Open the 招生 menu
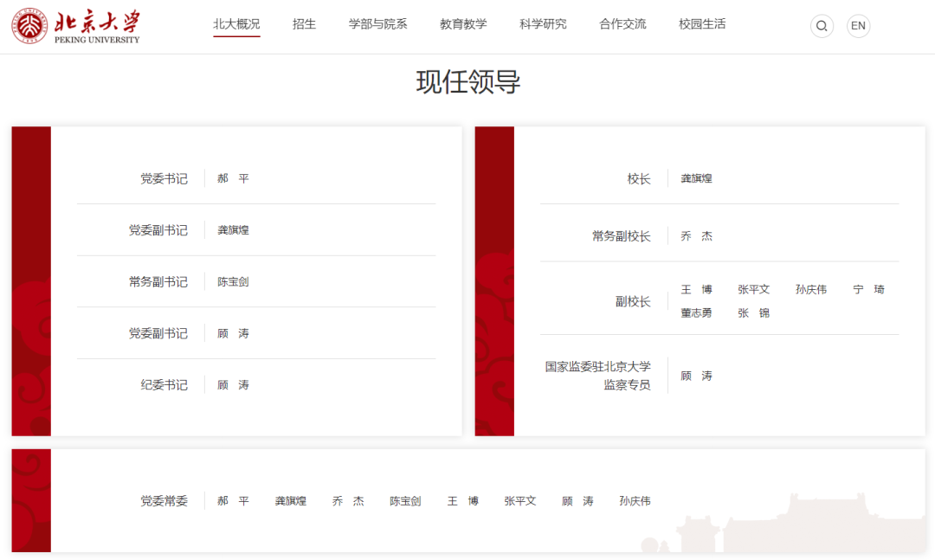 click(304, 24)
